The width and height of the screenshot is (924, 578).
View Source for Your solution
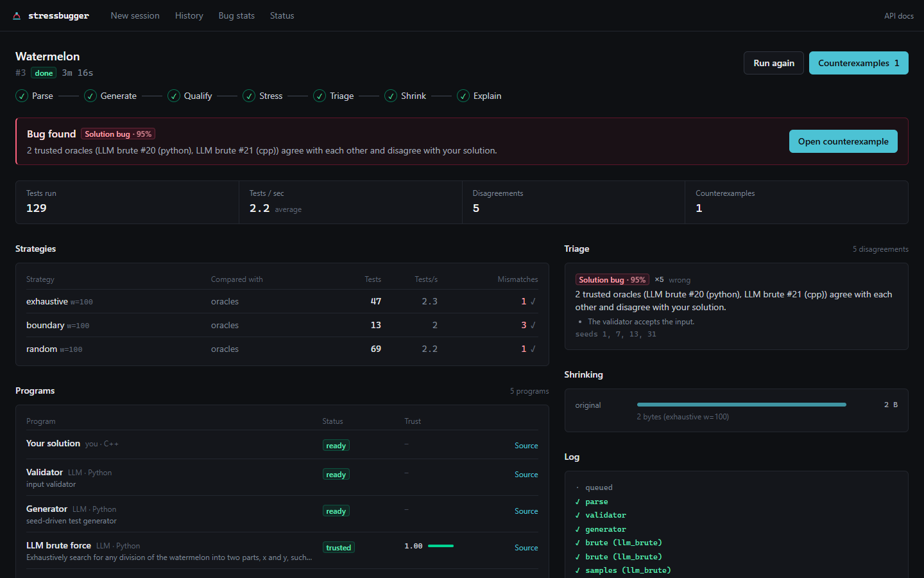[x=526, y=446]
